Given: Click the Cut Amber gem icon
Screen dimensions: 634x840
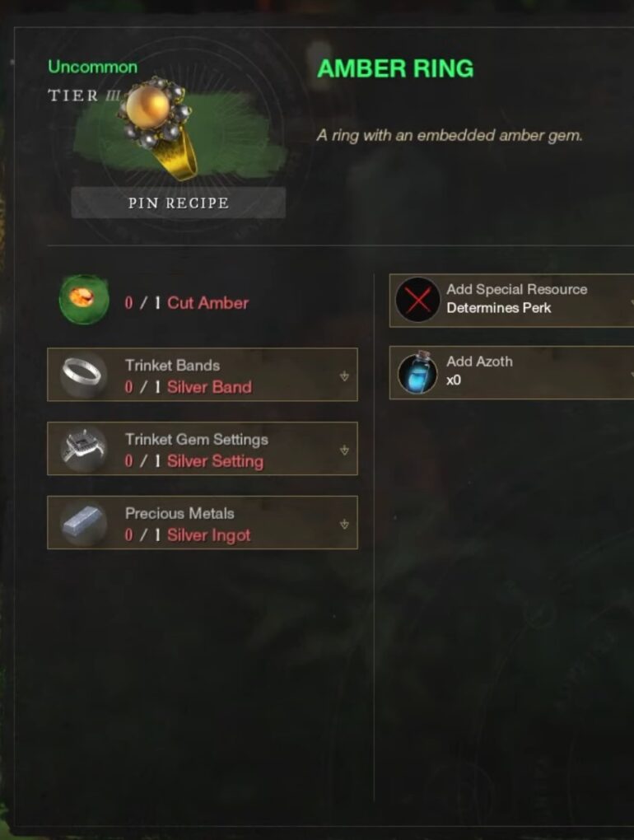Looking at the screenshot, I should click(84, 300).
